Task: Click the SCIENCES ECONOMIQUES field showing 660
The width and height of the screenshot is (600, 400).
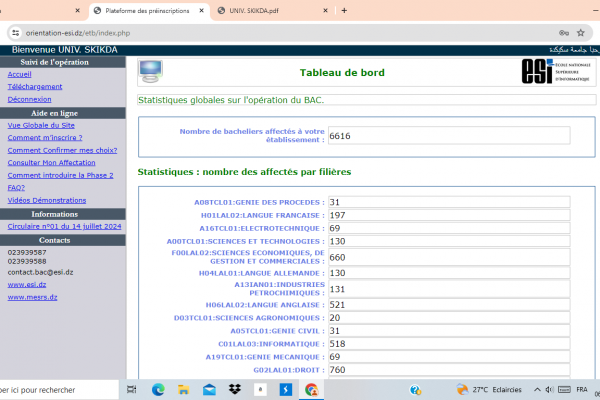Action: (x=449, y=257)
